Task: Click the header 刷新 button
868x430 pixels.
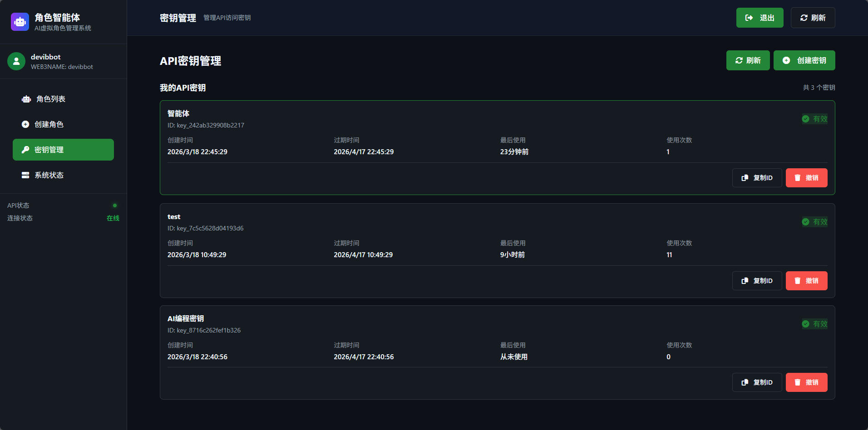Action: [813, 18]
